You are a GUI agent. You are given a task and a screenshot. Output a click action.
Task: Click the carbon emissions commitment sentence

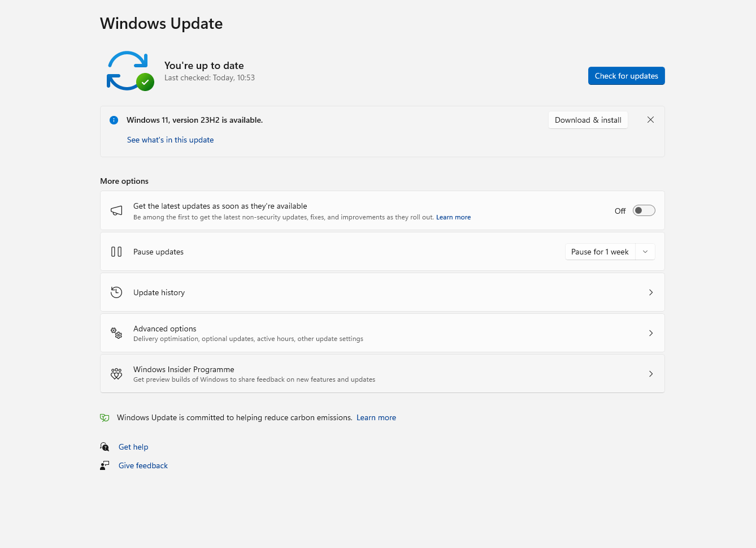234,417
